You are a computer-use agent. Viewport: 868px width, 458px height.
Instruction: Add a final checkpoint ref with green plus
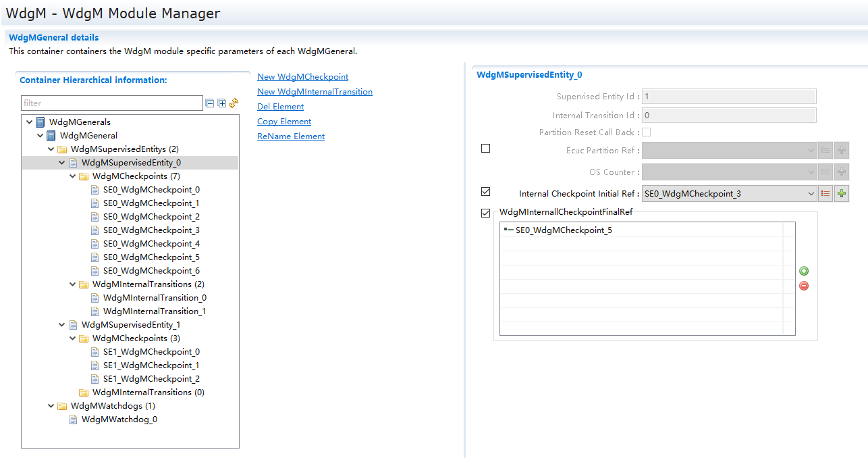tap(804, 271)
